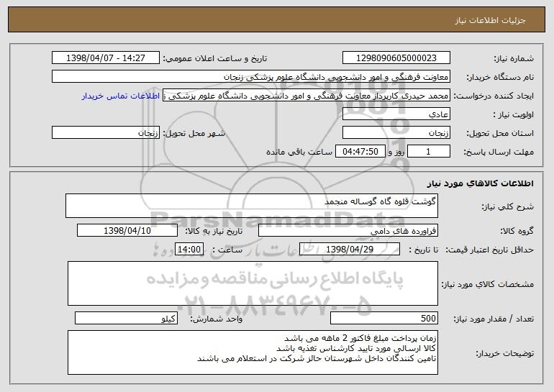Select the goods group field فراورده های دامی

point(348,231)
